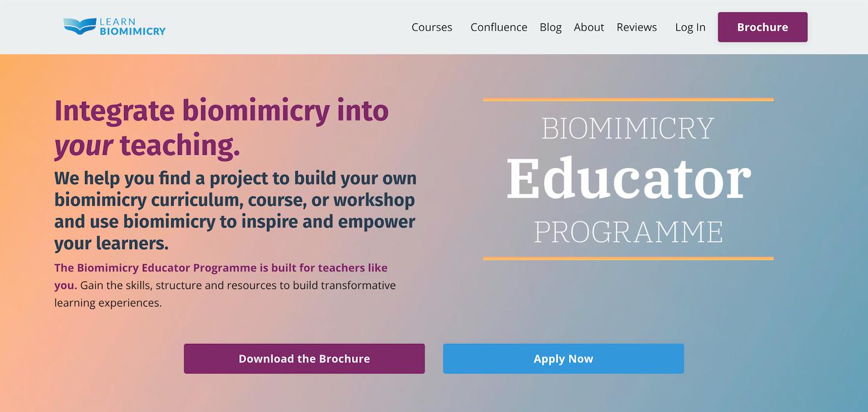Click Log In in the header
Screen dimensions: 868x412
coord(690,27)
